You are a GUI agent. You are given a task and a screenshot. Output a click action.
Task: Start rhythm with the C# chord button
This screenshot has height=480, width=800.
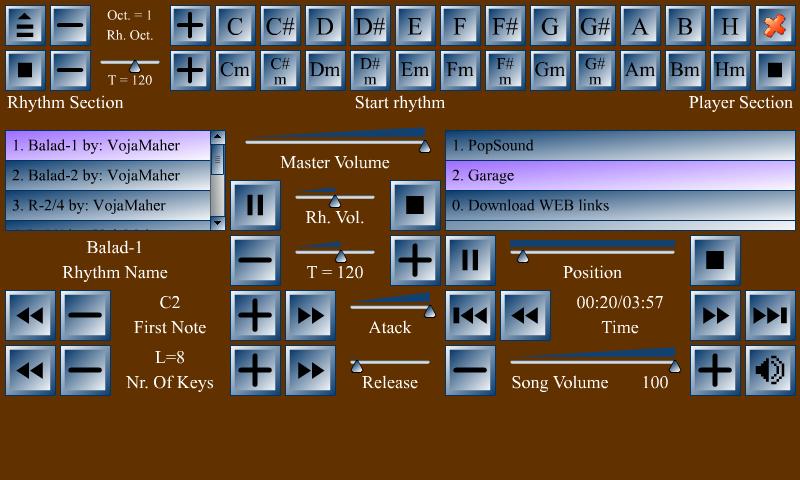[x=280, y=26]
